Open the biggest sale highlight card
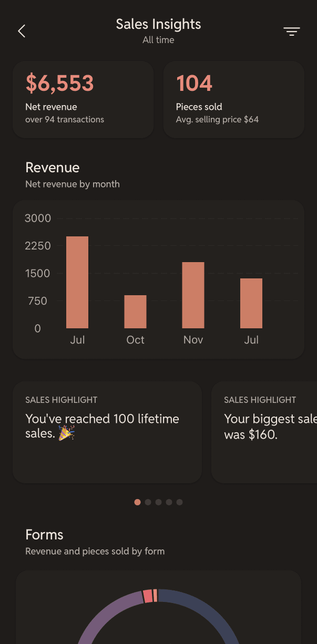 pyautogui.click(x=264, y=432)
